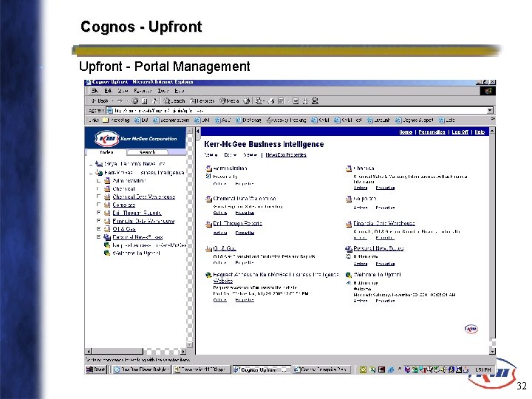Open Welcome to Upfront in tree
Image resolution: width=532 pixels, height=399 pixels.
[136, 253]
